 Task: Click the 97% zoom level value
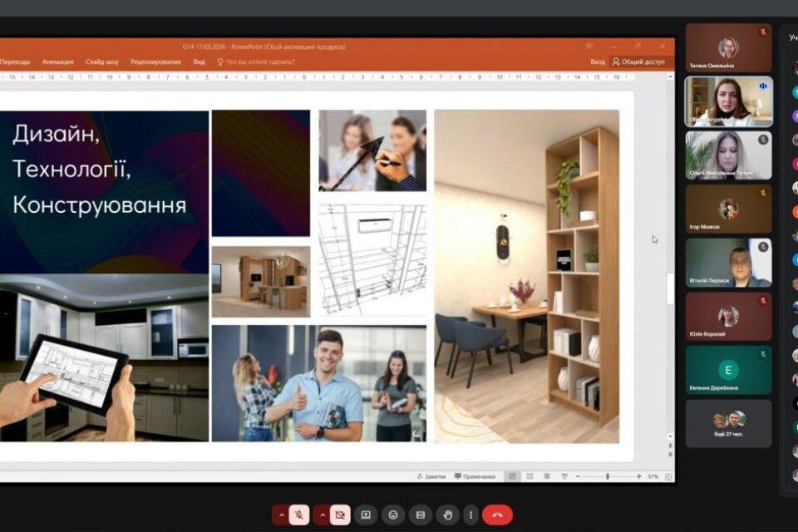pos(653,476)
